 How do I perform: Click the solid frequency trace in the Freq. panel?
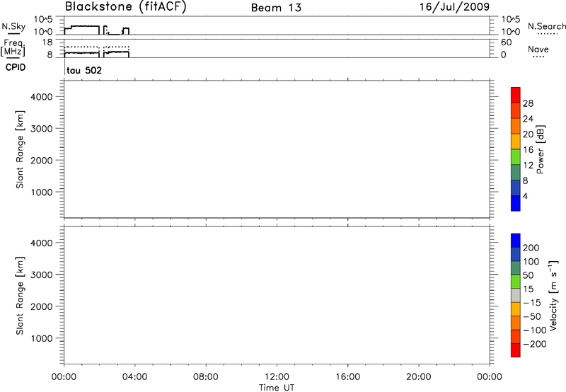(81, 52)
